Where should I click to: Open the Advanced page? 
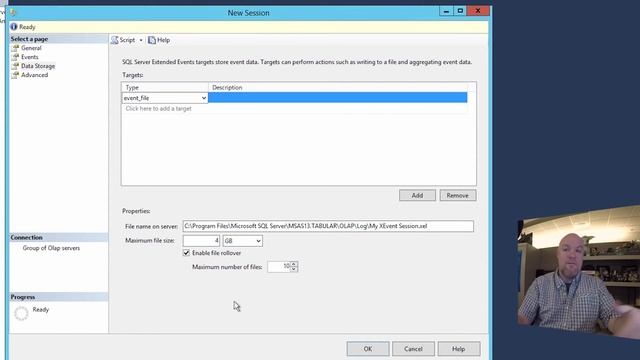pos(34,75)
